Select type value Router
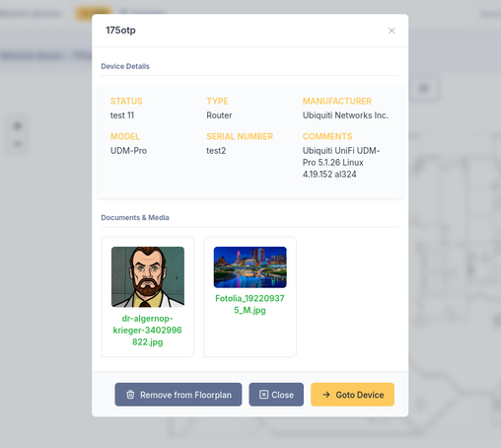The width and height of the screenshot is (501, 448). click(x=219, y=115)
